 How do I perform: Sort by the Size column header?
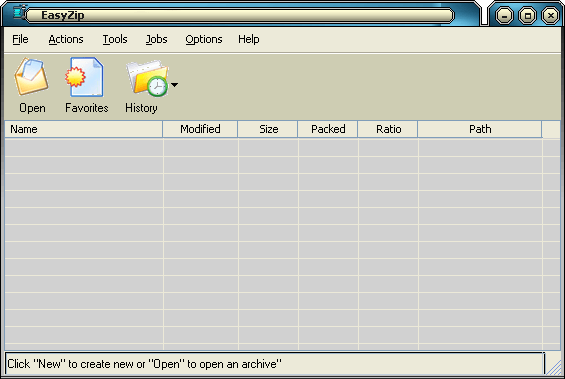268,129
